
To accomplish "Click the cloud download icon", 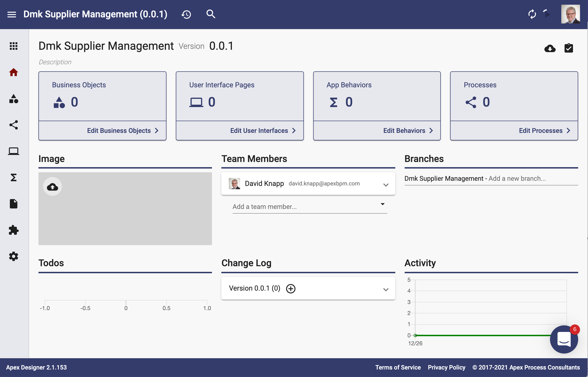I will pyautogui.click(x=550, y=48).
